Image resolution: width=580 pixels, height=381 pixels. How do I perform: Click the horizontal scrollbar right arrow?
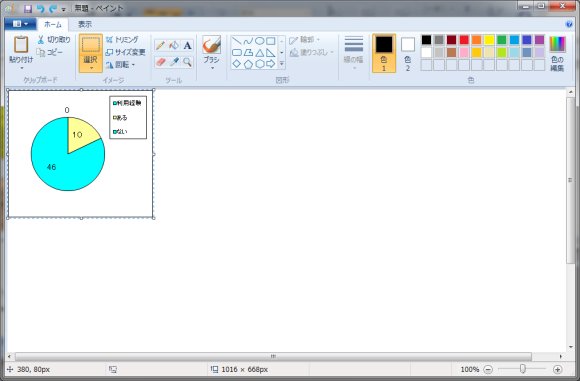pos(561,357)
